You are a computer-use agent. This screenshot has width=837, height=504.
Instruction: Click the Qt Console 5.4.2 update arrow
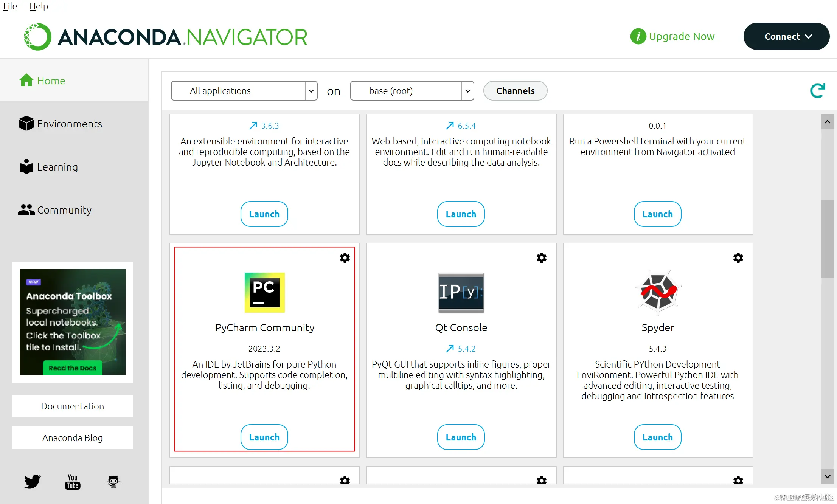pos(450,348)
